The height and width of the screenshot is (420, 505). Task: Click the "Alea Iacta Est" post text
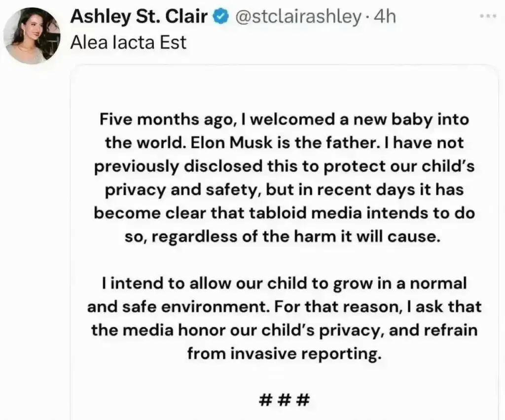pyautogui.click(x=128, y=42)
